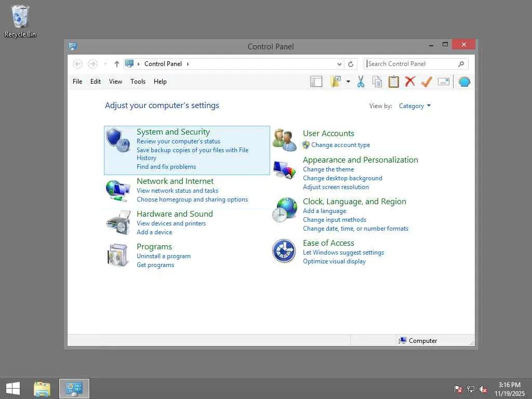This screenshot has height=399, width=532.
Task: Click the Hardware and Sound printer icon
Action: point(118,222)
